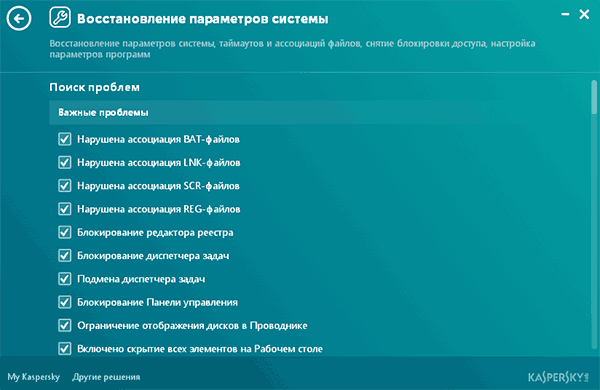
Task: Toggle "Блокирование диспетчера задач" checkbox
Action: click(x=65, y=255)
